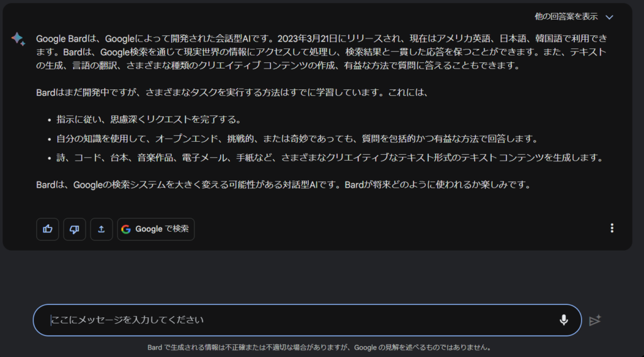Click the Google で検索 button
This screenshot has height=357, width=644.
pyautogui.click(x=156, y=229)
